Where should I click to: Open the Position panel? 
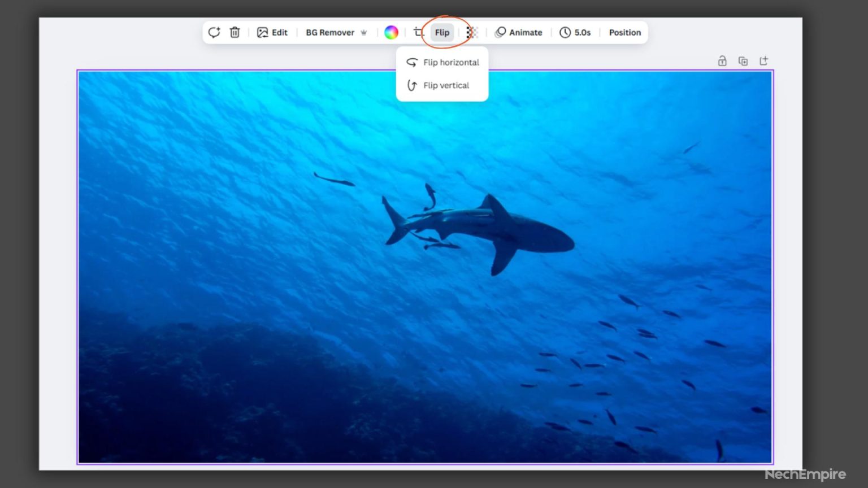tap(624, 32)
